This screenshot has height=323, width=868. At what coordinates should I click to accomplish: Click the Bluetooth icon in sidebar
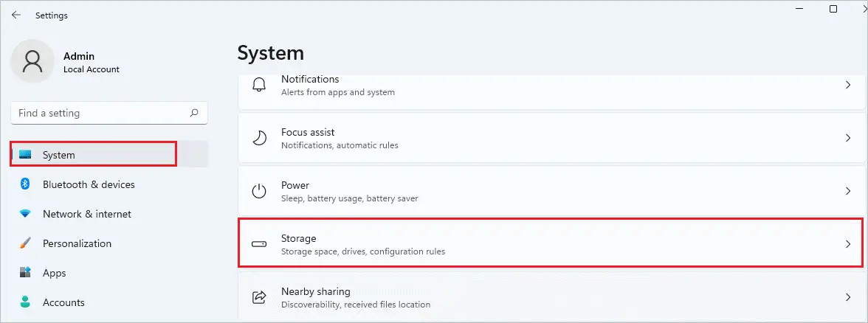(25, 184)
